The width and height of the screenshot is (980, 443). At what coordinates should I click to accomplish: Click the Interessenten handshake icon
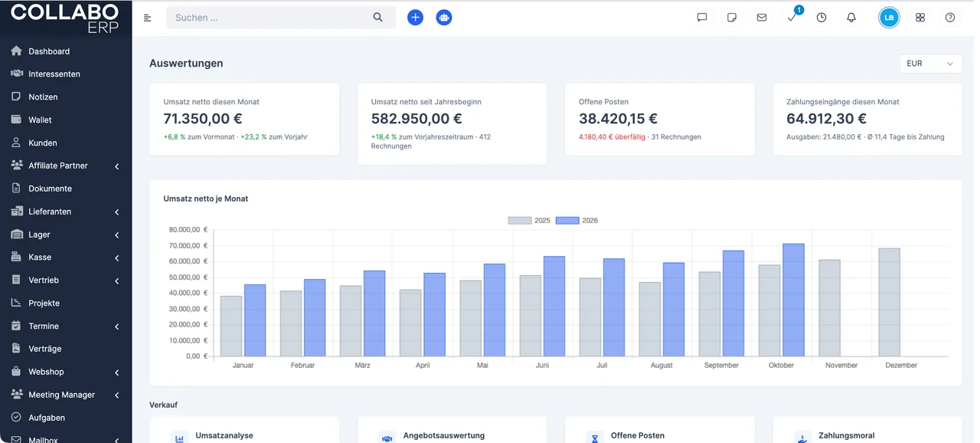[x=16, y=74]
